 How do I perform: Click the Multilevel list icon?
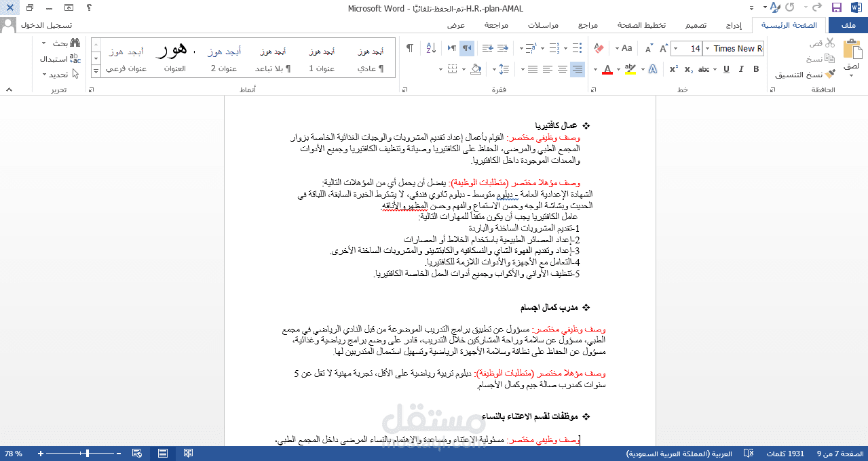pos(531,48)
